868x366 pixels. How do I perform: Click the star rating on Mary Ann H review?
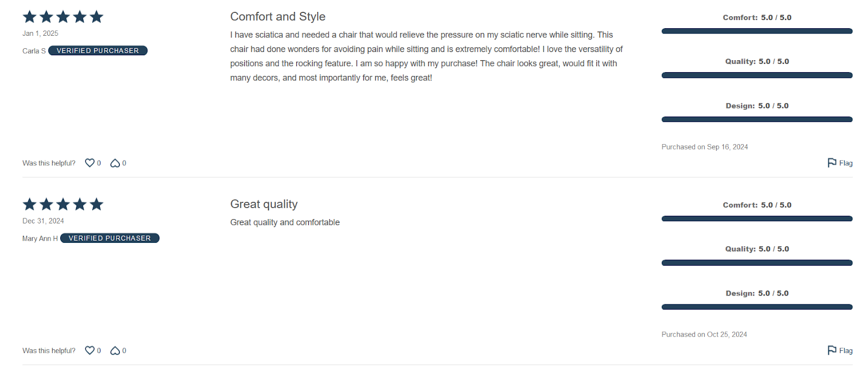(63, 204)
